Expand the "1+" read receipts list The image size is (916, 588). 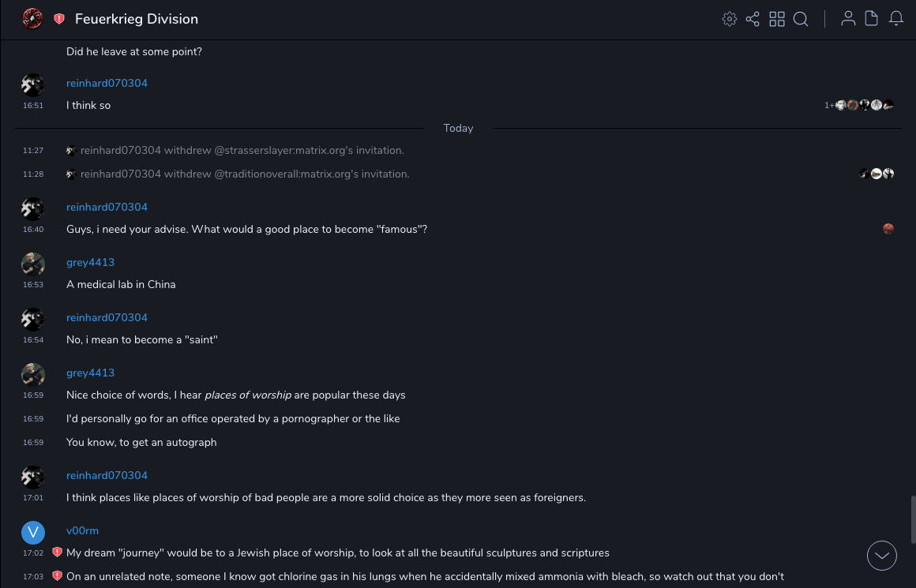click(829, 105)
